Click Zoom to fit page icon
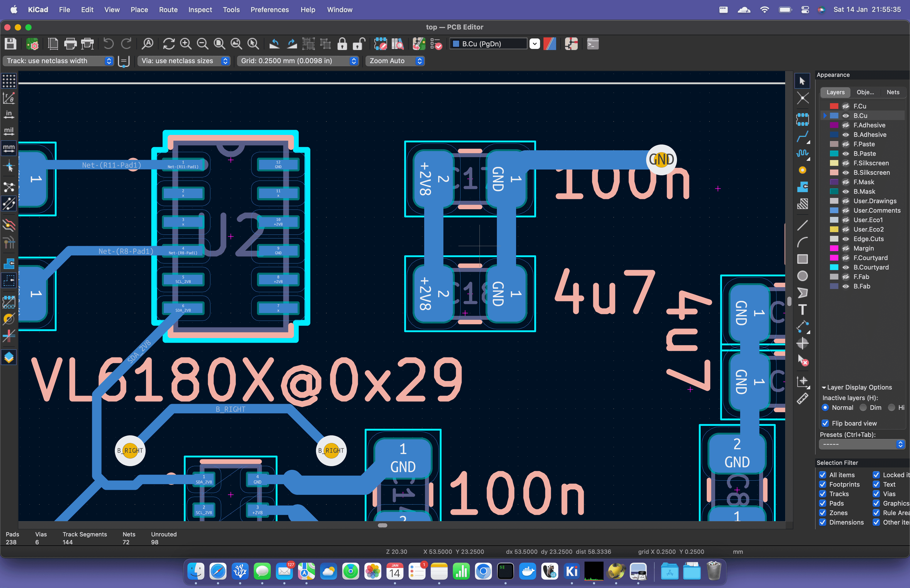 [220, 44]
